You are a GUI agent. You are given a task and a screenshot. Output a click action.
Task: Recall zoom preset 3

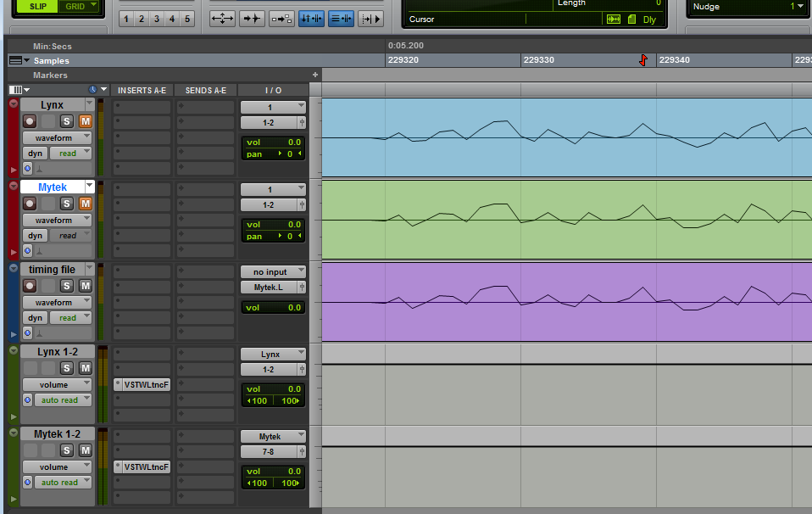pos(157,20)
